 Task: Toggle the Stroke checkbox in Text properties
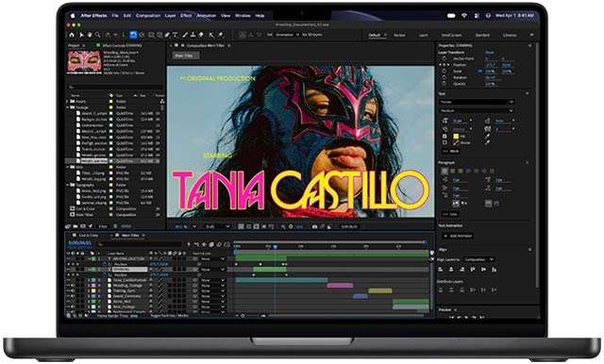click(445, 142)
